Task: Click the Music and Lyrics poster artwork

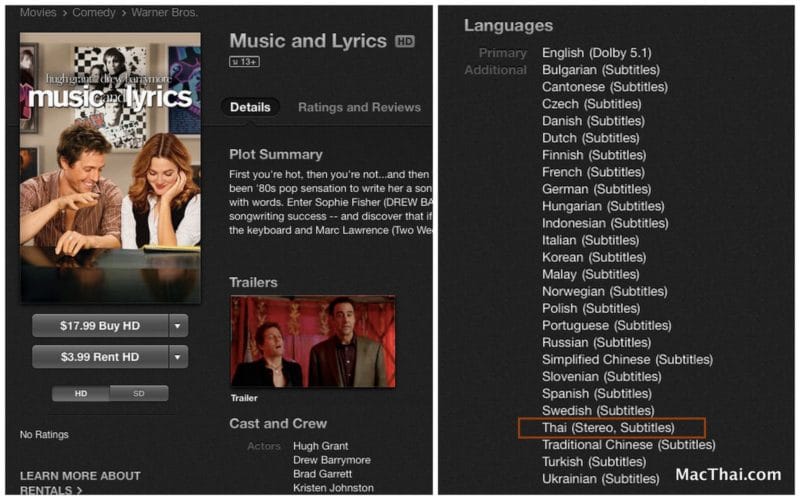Action: (110, 168)
